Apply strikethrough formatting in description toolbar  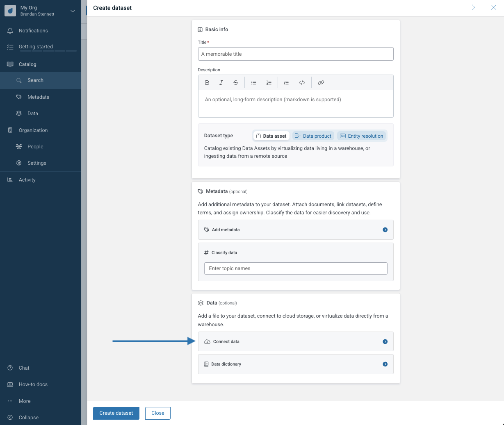pyautogui.click(x=235, y=82)
